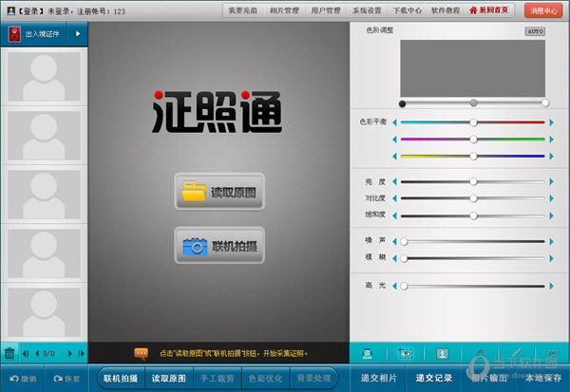Click the 亮度 brightness slider handle

473,181
